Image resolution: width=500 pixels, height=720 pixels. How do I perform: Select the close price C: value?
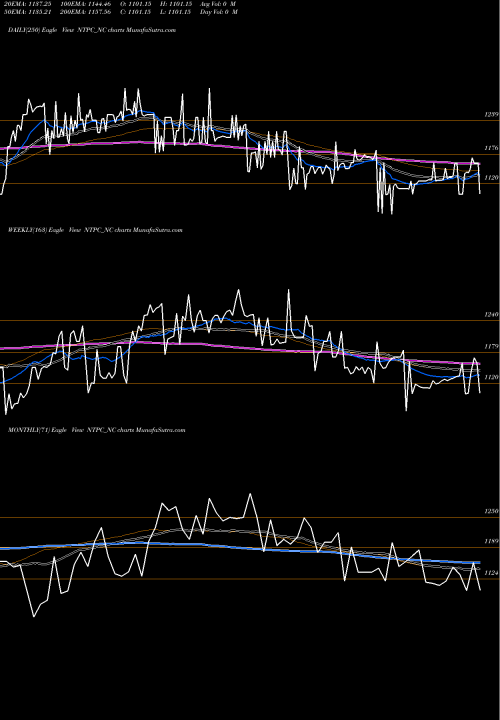(x=136, y=12)
